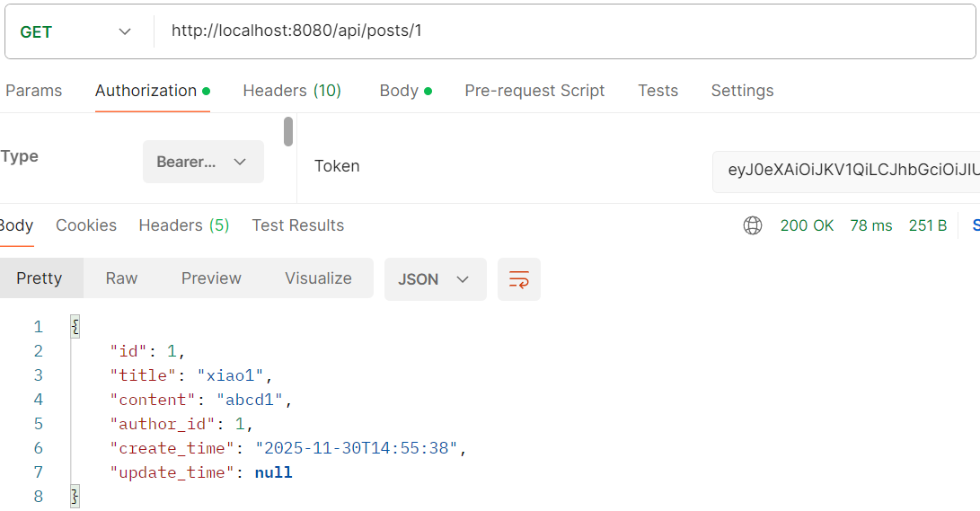The image size is (980, 511).
Task: Choose the Visualize response view
Action: (x=318, y=278)
